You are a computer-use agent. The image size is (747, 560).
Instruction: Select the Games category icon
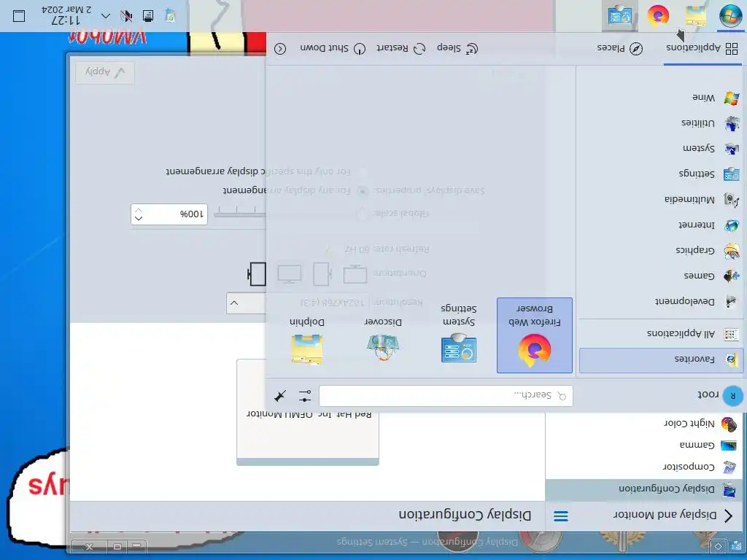(731, 276)
